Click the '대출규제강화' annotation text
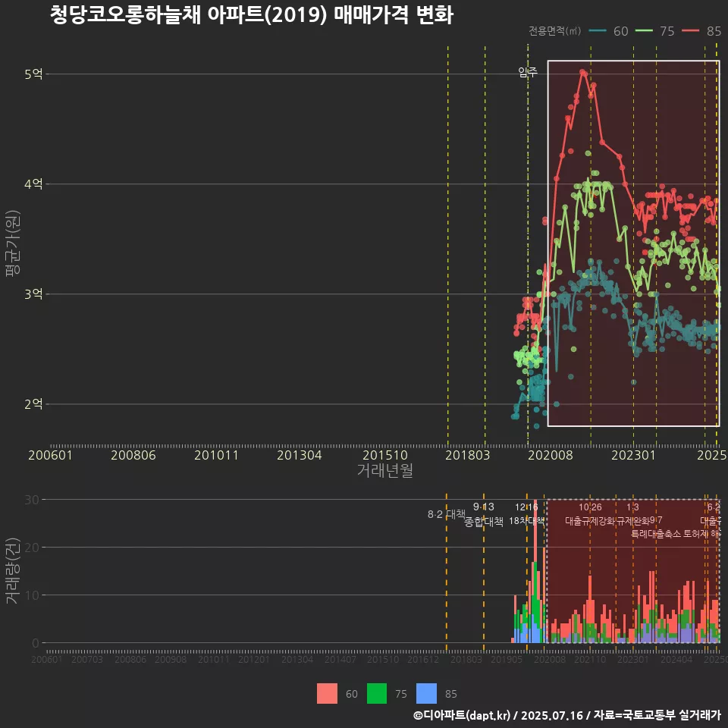The image size is (728, 728). [x=590, y=521]
